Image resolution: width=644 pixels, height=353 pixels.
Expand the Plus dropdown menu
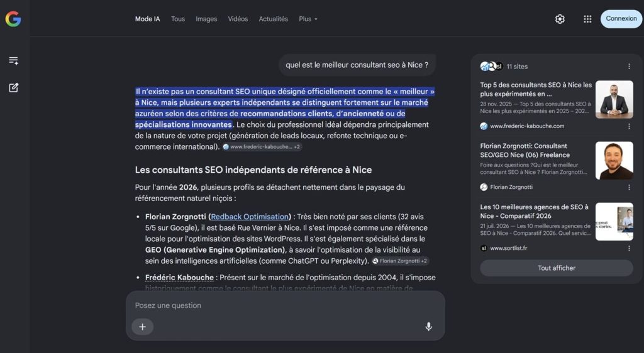(x=308, y=19)
